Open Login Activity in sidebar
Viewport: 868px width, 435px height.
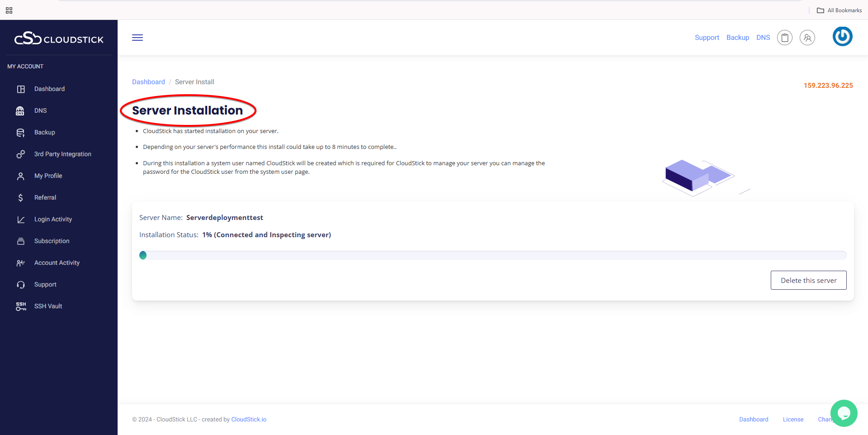53,220
